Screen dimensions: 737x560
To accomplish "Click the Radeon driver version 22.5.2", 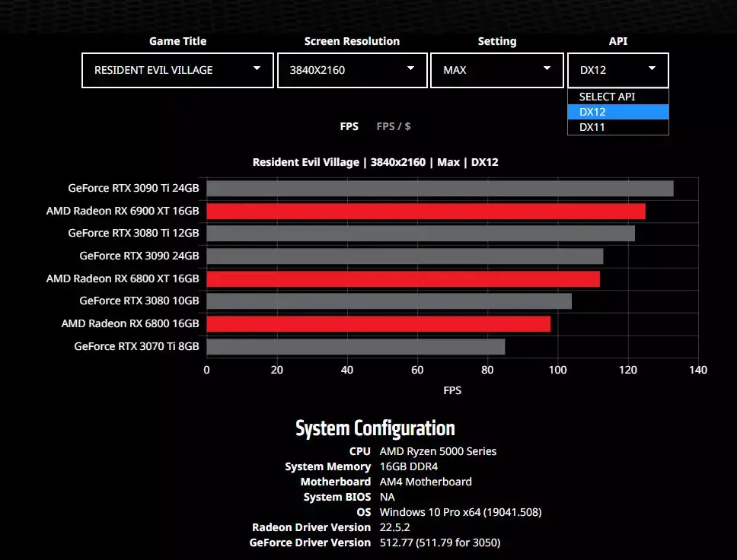I will coord(395,527).
